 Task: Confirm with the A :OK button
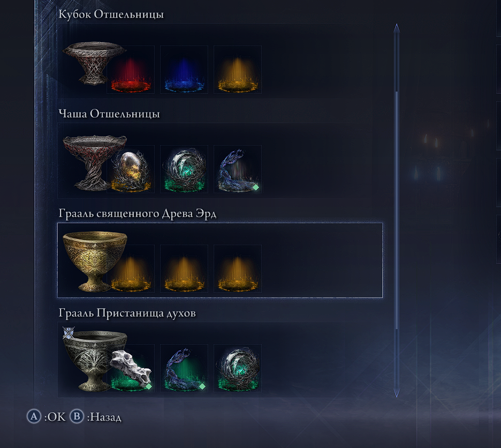tap(47, 416)
